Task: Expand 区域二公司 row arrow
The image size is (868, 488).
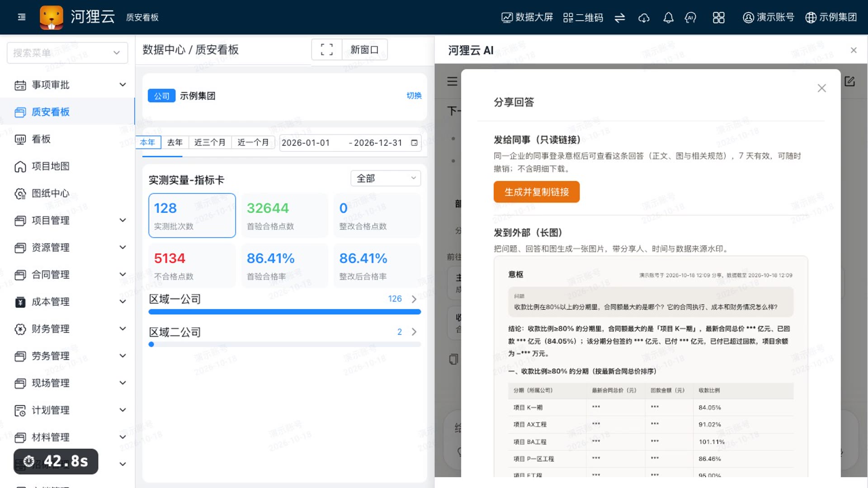Action: (x=414, y=332)
